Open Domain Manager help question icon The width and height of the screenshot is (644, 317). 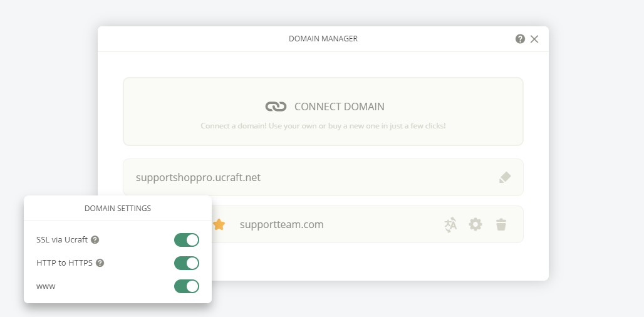pos(520,39)
